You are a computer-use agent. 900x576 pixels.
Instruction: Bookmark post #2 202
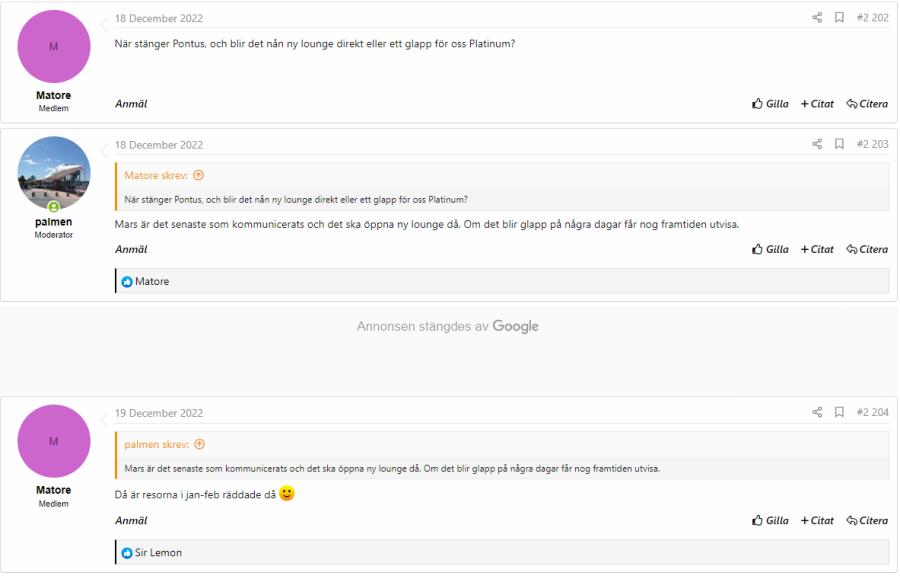point(840,18)
